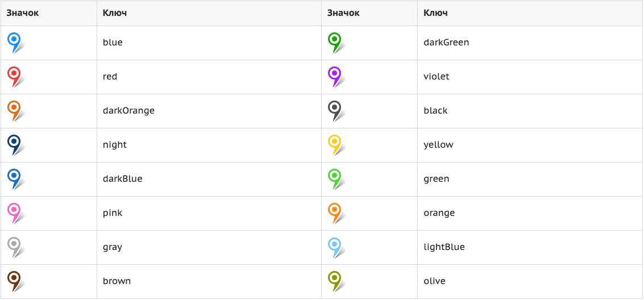Click the bright green pin icon
This screenshot has width=644, height=300.
pyautogui.click(x=336, y=179)
